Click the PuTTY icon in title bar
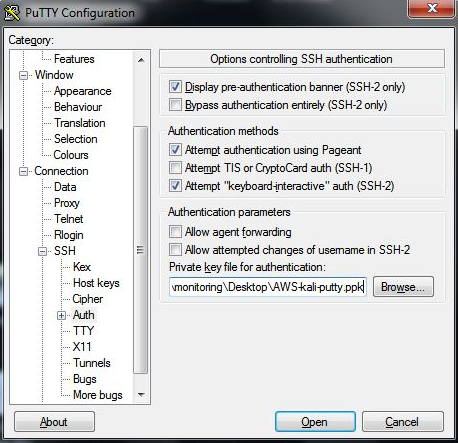Screen dimensions: 458x443 [x=12, y=13]
